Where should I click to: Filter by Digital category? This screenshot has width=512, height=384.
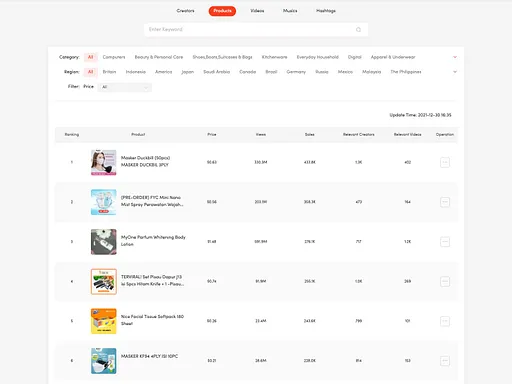354,57
